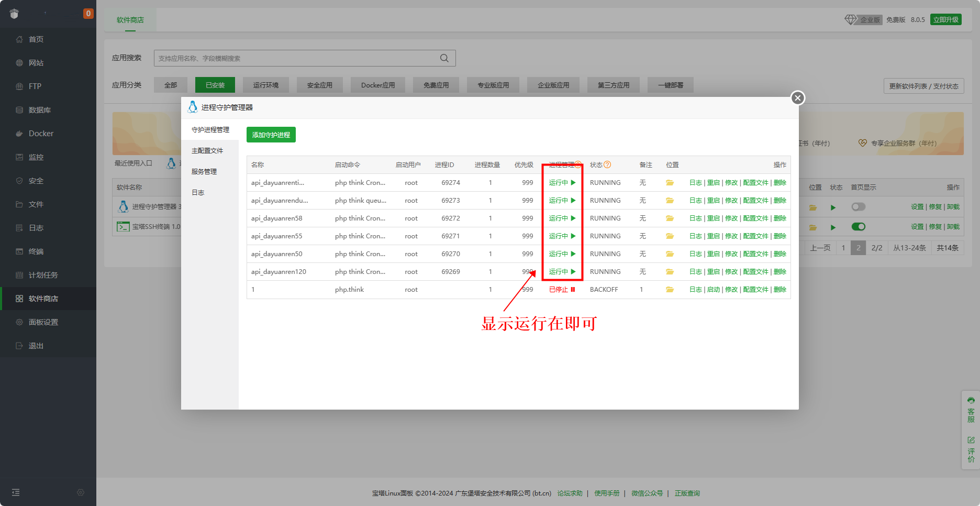Delete the api_dayuanrendu process entry
Image resolution: width=980 pixels, height=506 pixels.
pyautogui.click(x=779, y=201)
